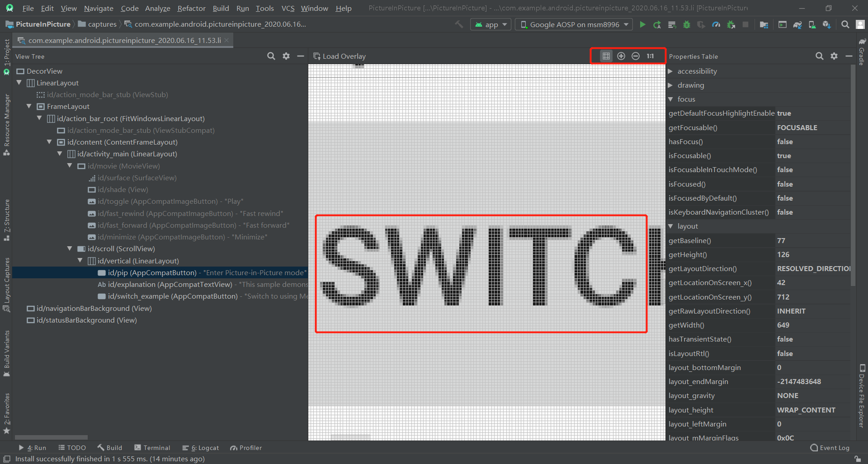868x464 pixels.
Task: Open the Refactor menu
Action: coord(191,8)
